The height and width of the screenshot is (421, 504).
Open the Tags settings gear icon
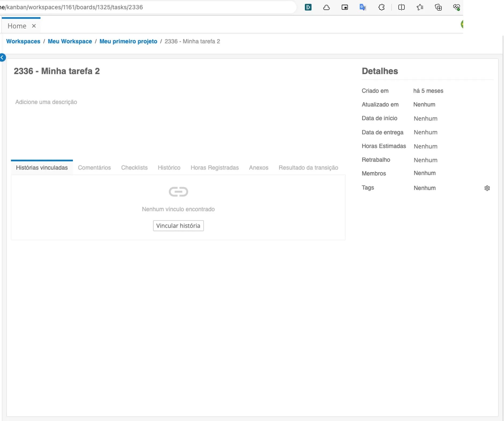pos(487,188)
